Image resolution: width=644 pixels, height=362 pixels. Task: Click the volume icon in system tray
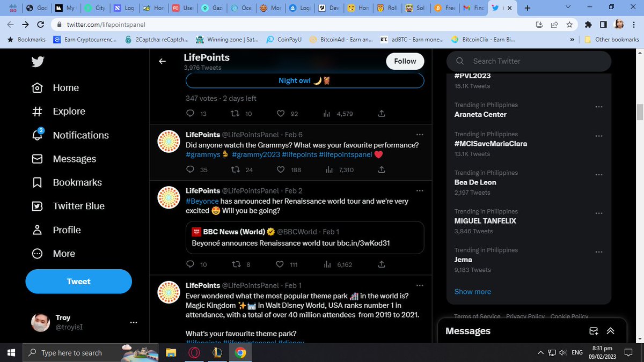562,352
